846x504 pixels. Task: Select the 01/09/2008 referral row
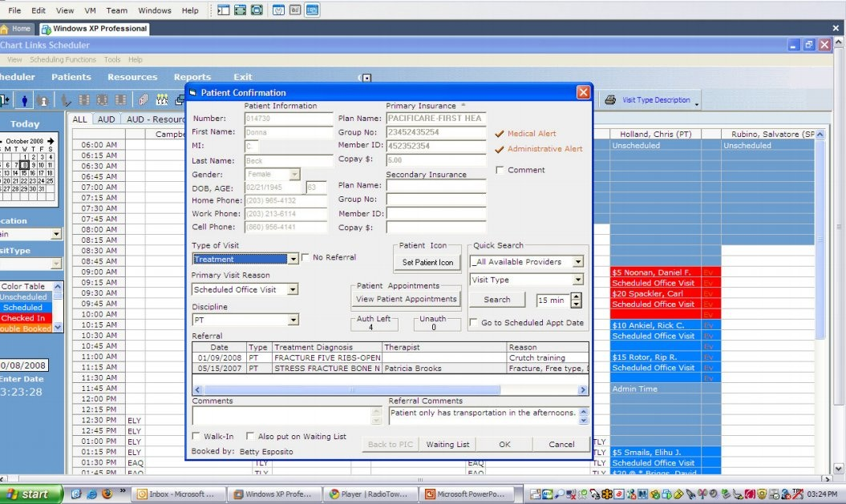point(390,358)
